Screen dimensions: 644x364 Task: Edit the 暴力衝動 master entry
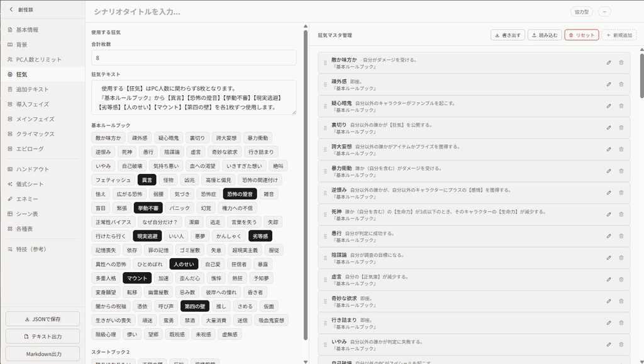(x=609, y=171)
